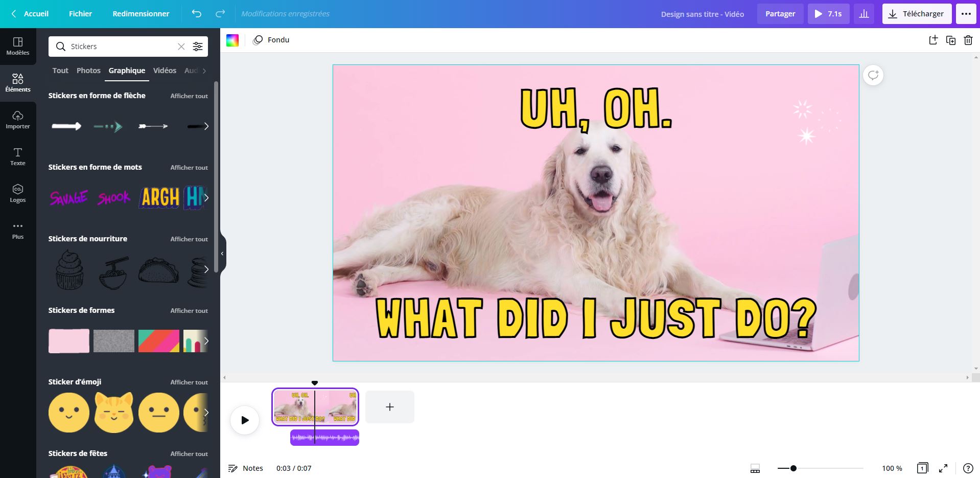Expand next word stickers chevron

click(x=206, y=198)
